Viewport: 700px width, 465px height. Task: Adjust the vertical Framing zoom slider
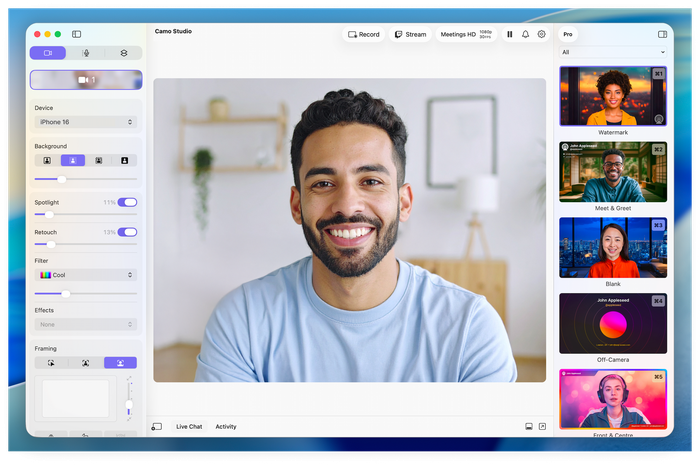(129, 399)
